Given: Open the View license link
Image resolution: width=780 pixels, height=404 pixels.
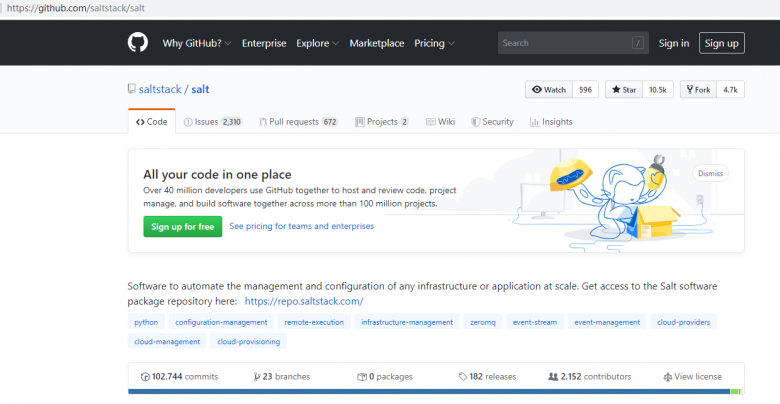Looking at the screenshot, I should 692,377.
